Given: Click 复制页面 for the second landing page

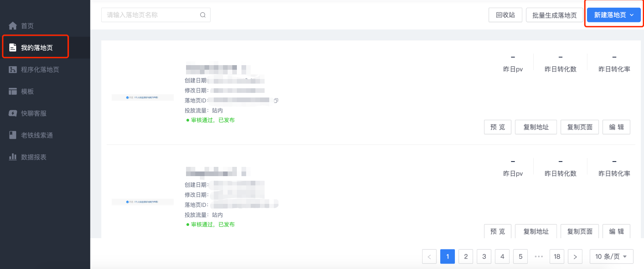Looking at the screenshot, I should (x=580, y=231).
